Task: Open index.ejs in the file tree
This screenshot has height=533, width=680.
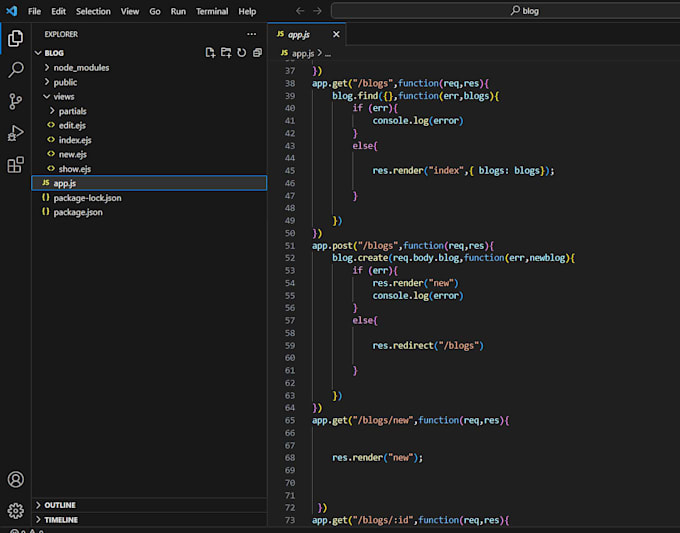Action: tap(149, 140)
